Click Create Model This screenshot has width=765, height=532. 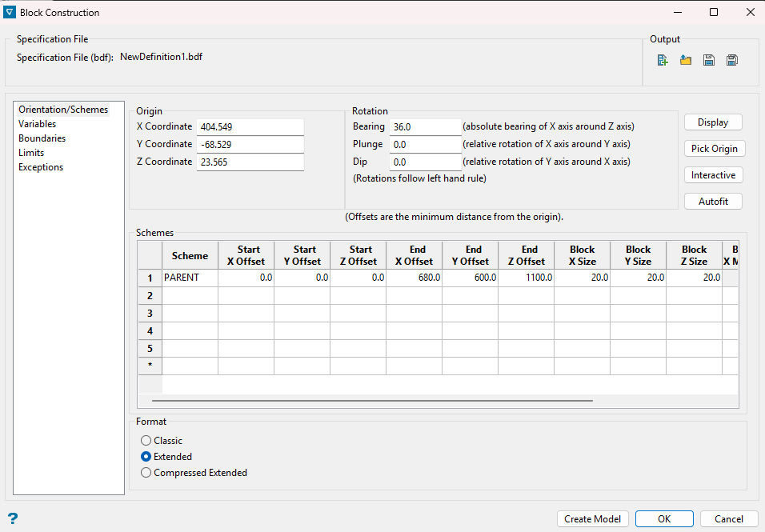[x=593, y=519]
